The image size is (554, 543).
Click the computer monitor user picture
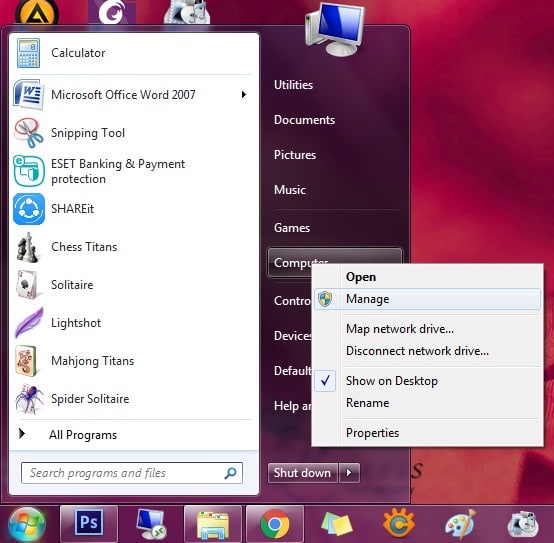click(x=335, y=29)
